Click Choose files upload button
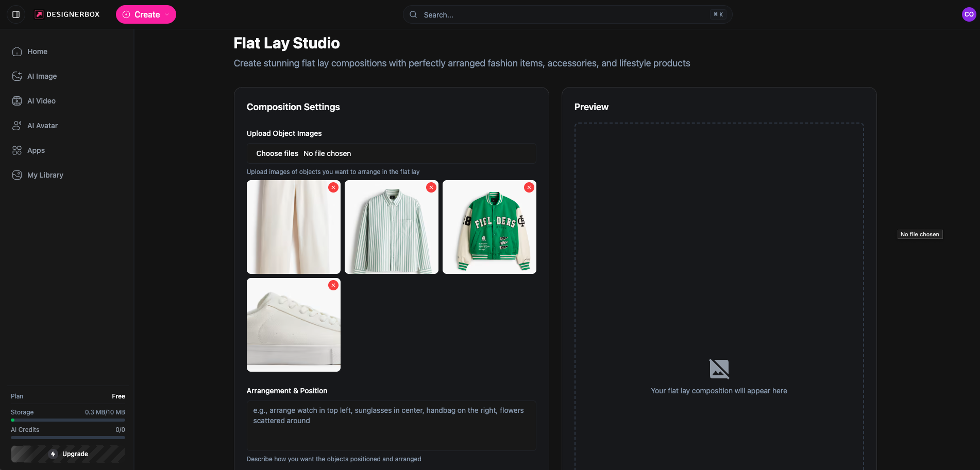This screenshot has height=470, width=980. coord(277,153)
